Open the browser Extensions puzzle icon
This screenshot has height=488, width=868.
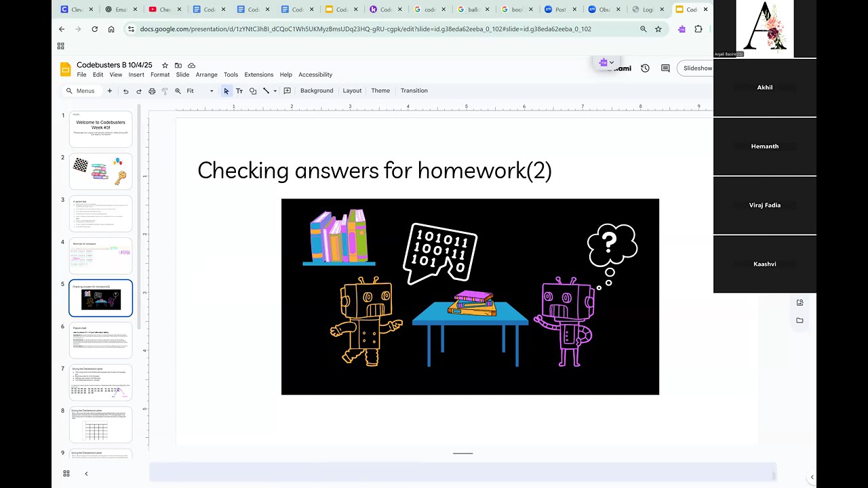click(x=698, y=29)
